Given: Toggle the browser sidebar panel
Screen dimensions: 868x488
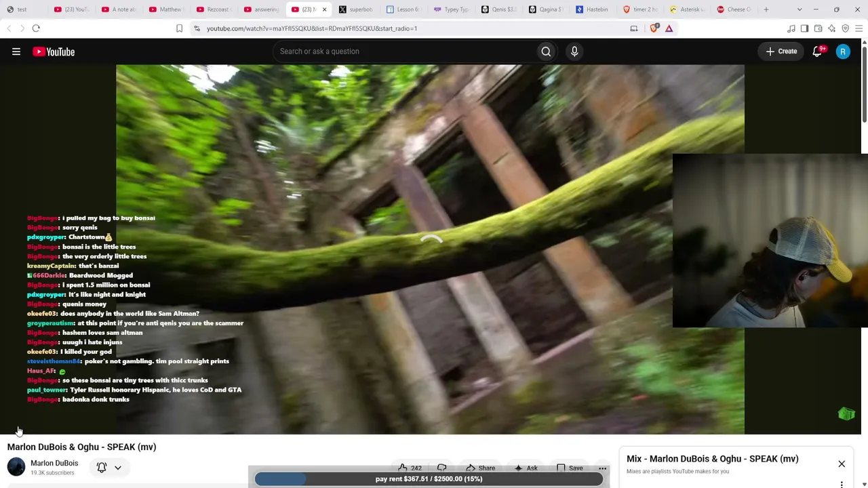Looking at the screenshot, I should coord(804,28).
